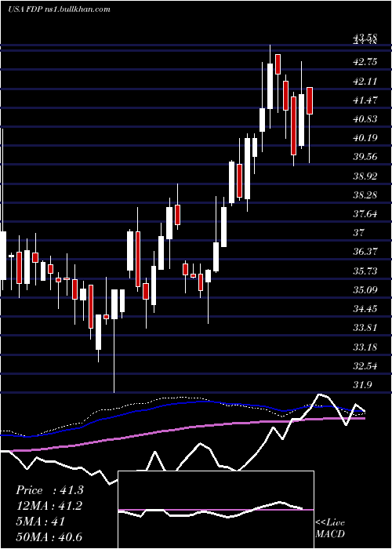Select the 12MA : 41.2 legend entry
Viewport: 392px width, 549px height.
[49, 506]
